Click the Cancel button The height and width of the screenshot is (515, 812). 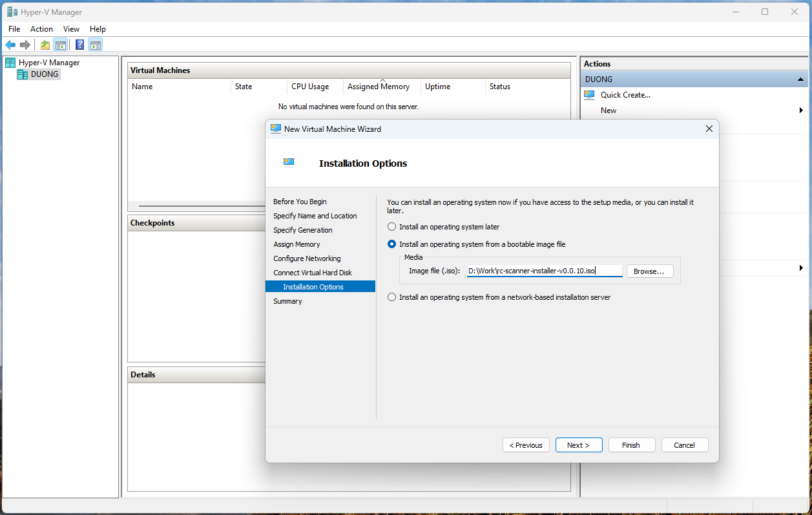click(685, 445)
